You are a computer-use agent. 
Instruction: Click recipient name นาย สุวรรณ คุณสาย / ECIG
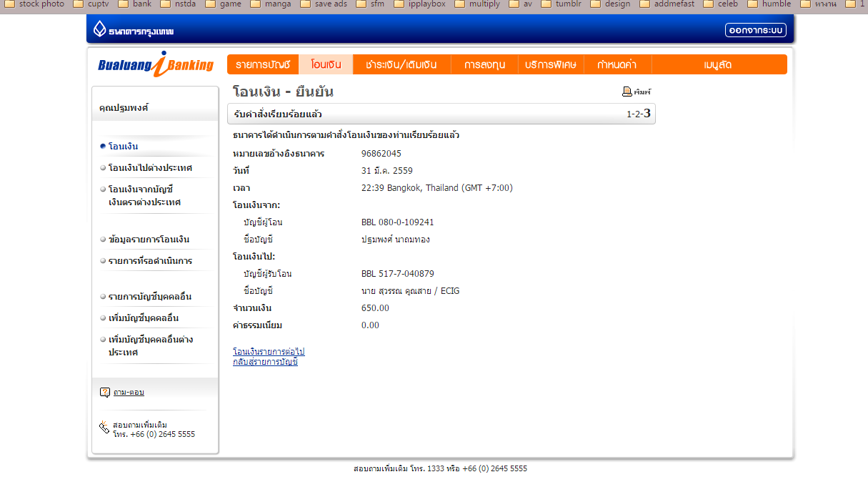[411, 291]
